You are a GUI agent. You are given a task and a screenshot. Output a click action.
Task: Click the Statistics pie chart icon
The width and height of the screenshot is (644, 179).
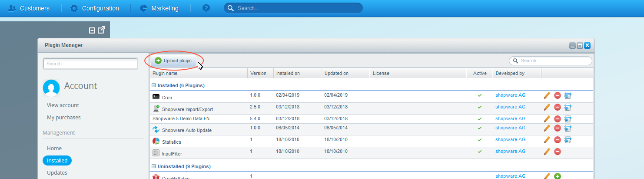pos(156,141)
